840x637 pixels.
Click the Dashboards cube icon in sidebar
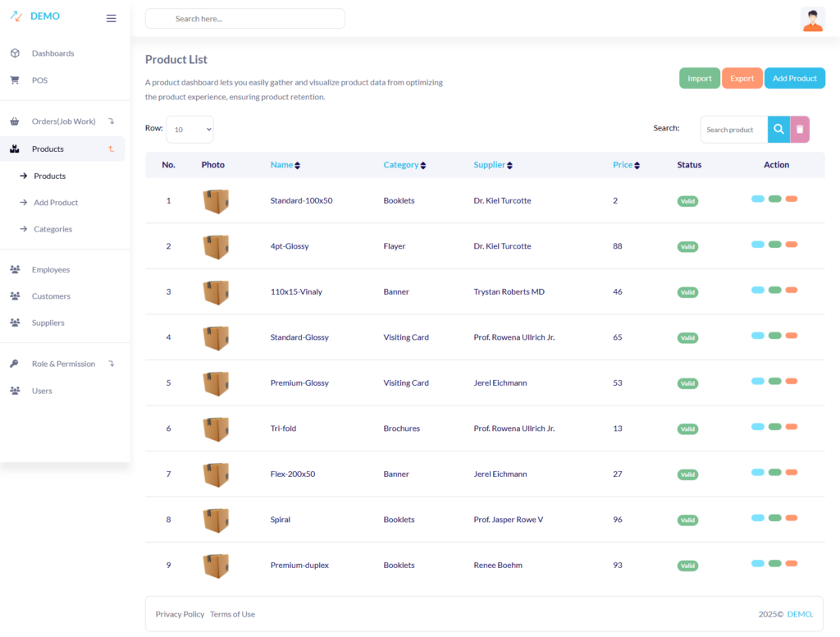click(15, 53)
